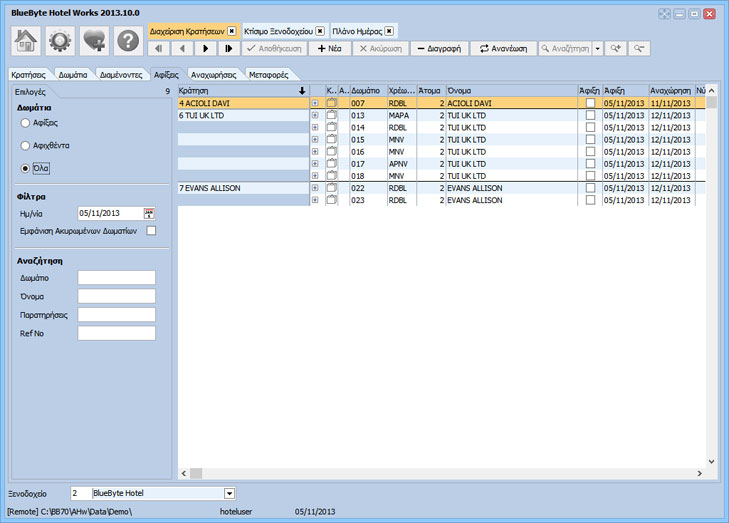Open the Πλάνο Ημέρας tab
This screenshot has width=729, height=523.
(x=358, y=31)
